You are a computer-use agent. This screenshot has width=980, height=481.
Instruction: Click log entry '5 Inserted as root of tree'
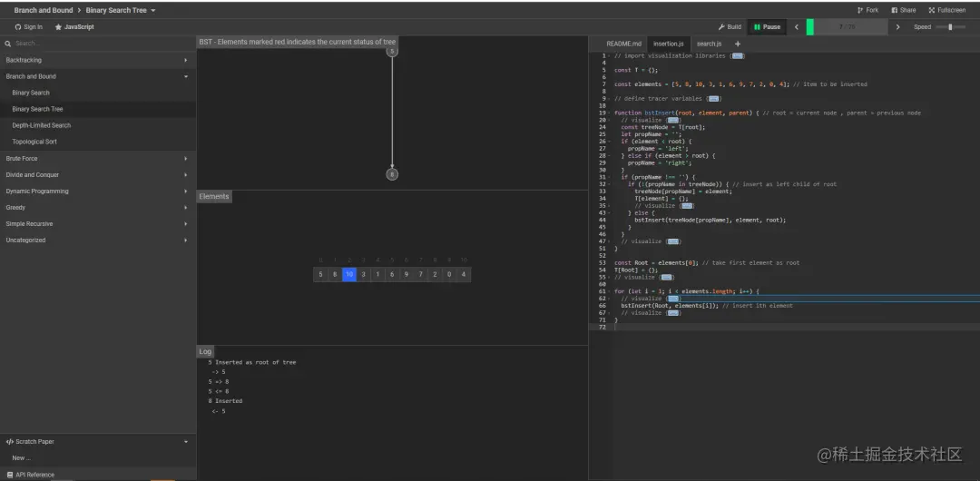point(252,362)
